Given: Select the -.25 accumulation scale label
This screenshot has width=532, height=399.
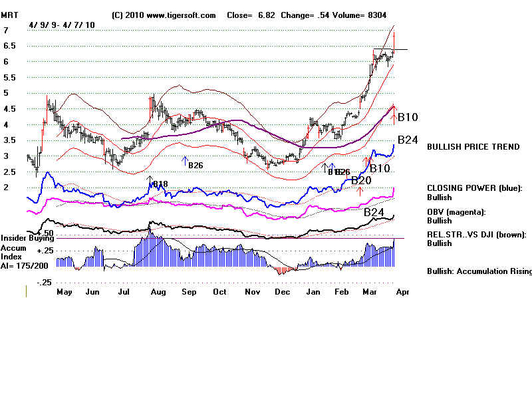Looking at the screenshot, I should pos(45,283).
